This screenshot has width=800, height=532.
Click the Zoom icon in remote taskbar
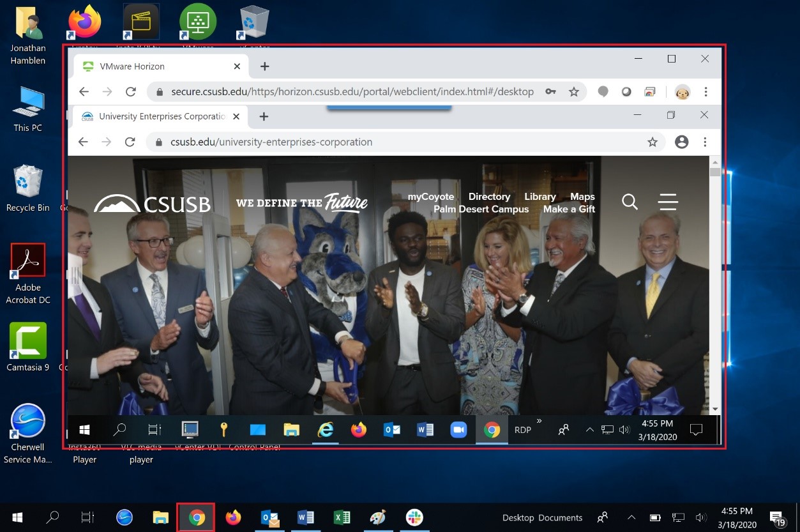[458, 430]
